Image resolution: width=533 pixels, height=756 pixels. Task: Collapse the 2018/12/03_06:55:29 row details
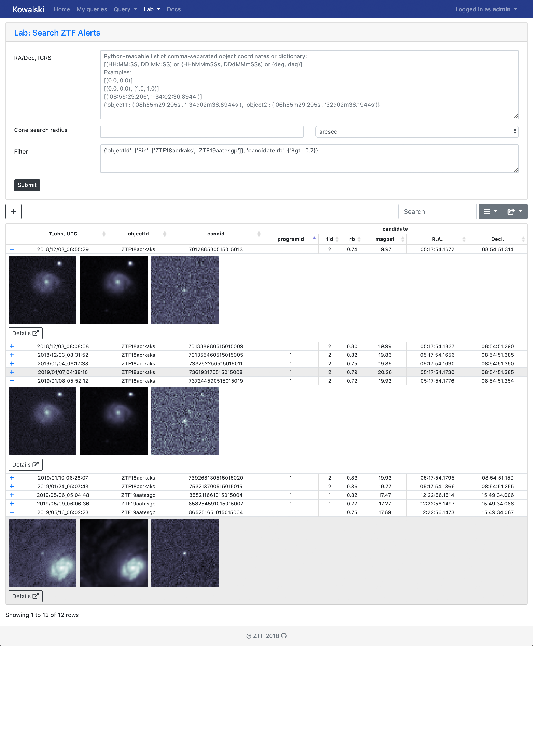(12, 249)
